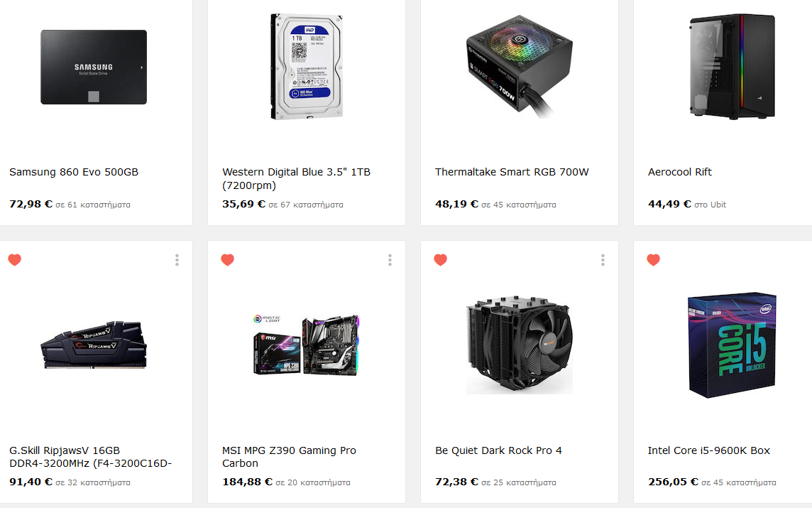Open Intel Core i5 box image
The width and height of the screenshot is (812, 508).
[x=733, y=345]
